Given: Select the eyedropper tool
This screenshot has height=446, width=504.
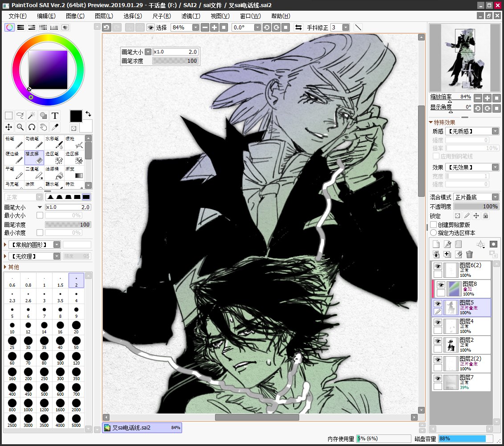Looking at the screenshot, I should pos(55,127).
